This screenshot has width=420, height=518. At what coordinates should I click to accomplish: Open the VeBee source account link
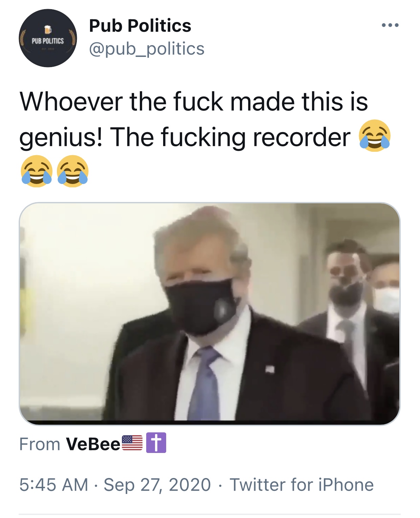click(93, 444)
